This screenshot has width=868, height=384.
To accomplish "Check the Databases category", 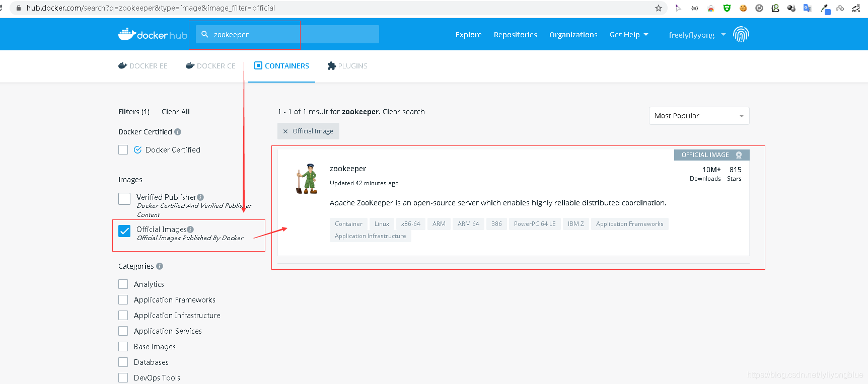I will pyautogui.click(x=123, y=362).
